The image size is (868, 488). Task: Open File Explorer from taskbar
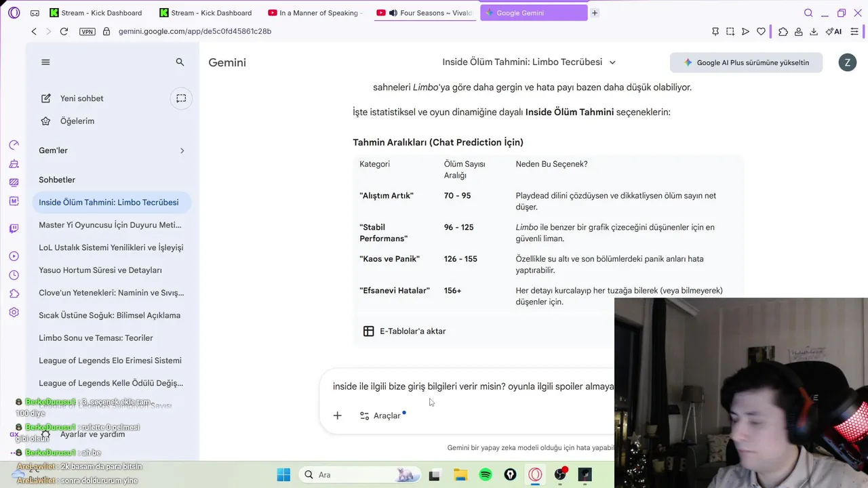460,474
